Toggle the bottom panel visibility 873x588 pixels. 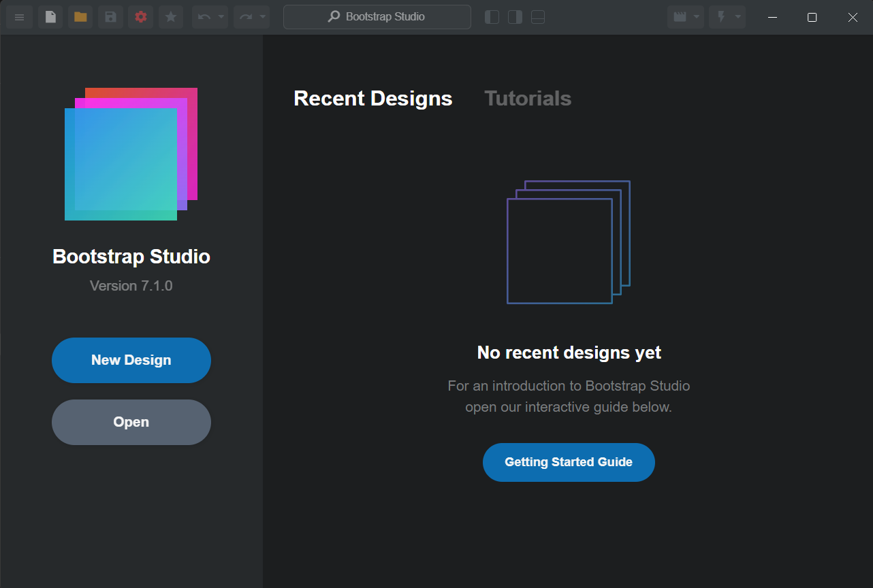(x=538, y=17)
